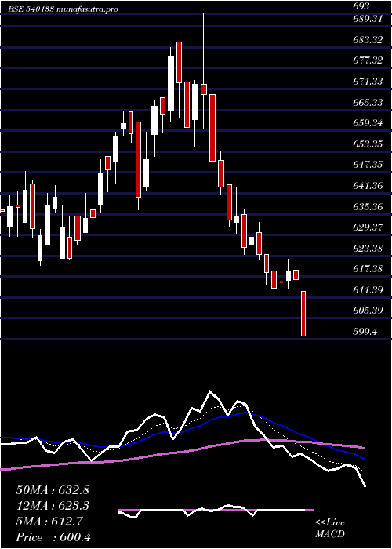Select the 611.39 price axis label
The width and height of the screenshot is (392, 549).
coord(368,290)
